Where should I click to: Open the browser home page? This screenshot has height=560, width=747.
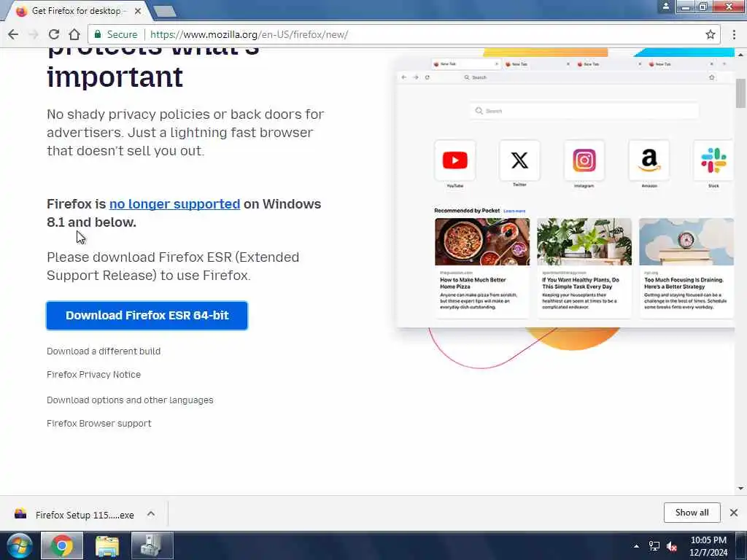(x=74, y=34)
